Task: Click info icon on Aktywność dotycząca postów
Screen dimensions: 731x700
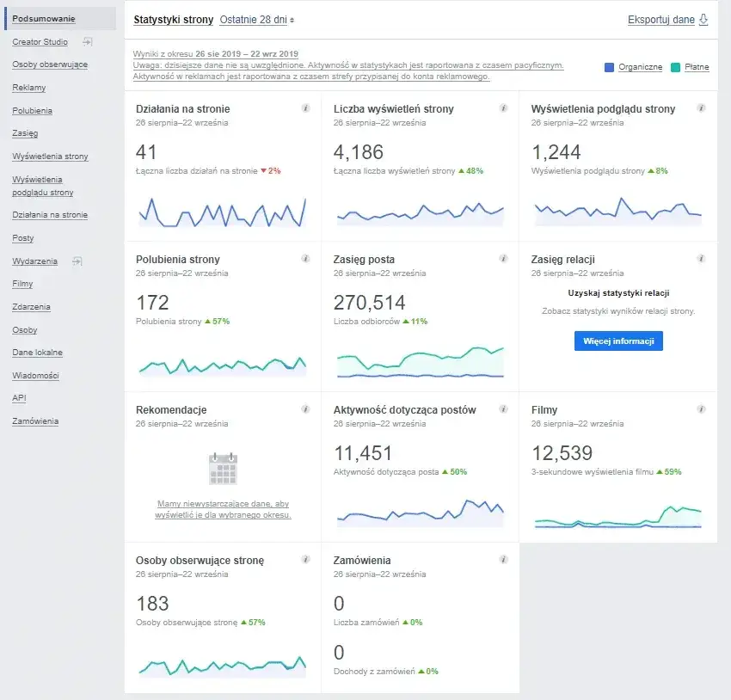Action: 503,409
